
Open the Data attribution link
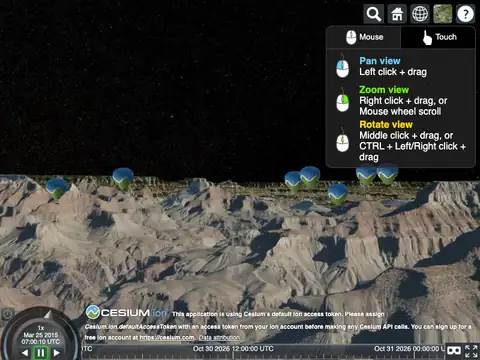pos(219,338)
